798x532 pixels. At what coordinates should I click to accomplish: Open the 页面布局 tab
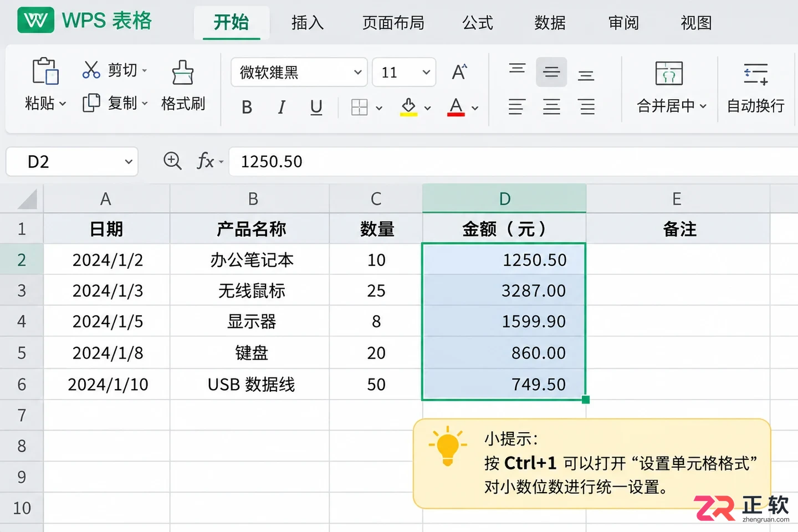coord(393,23)
